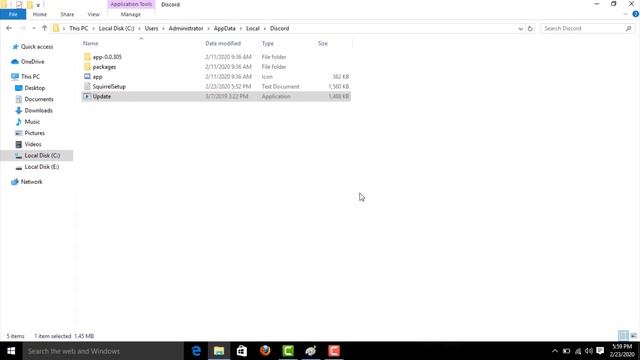Open recent locations dropdown arrow
640x360 pixels.
tap(34, 29)
